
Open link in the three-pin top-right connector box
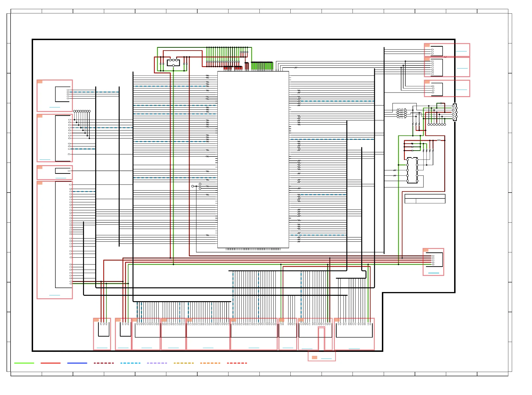(461, 51)
